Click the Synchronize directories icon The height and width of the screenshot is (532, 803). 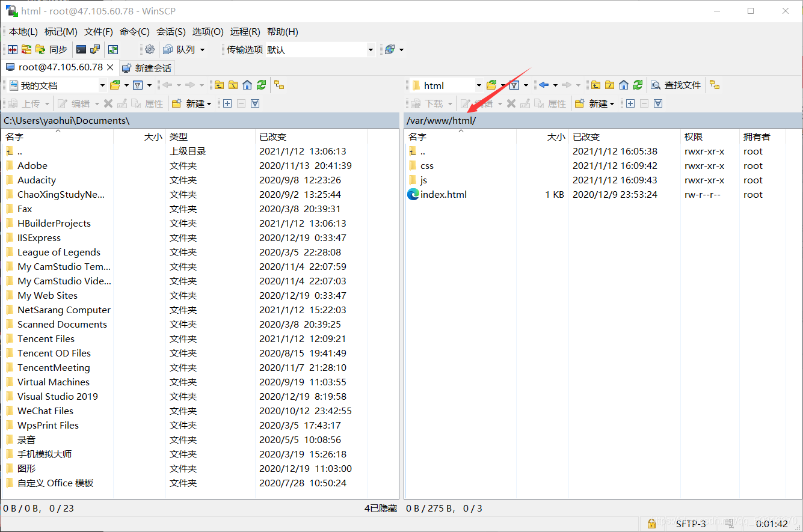pos(26,50)
